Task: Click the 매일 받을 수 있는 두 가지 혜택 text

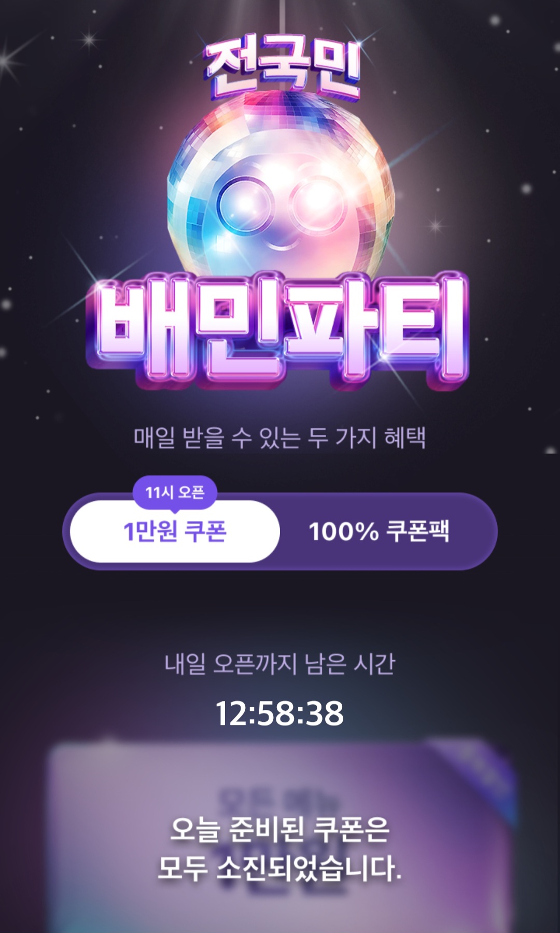Action: tap(280, 437)
